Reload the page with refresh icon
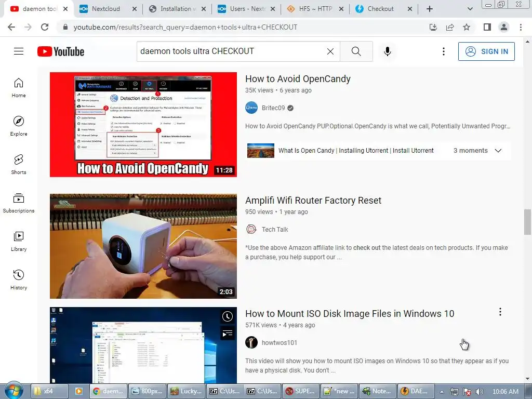 (x=45, y=27)
